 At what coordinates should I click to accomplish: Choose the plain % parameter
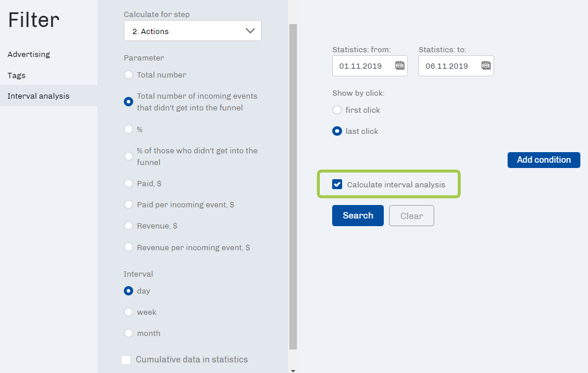click(129, 129)
